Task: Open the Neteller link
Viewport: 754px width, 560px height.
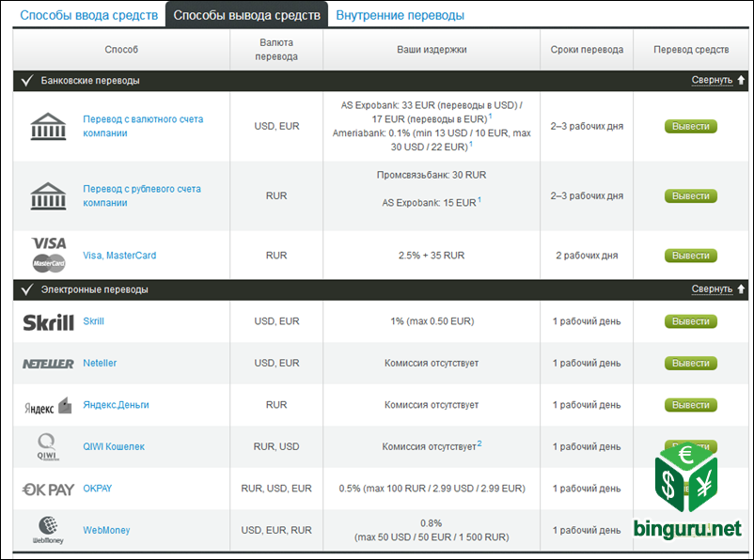Action: coord(100,363)
